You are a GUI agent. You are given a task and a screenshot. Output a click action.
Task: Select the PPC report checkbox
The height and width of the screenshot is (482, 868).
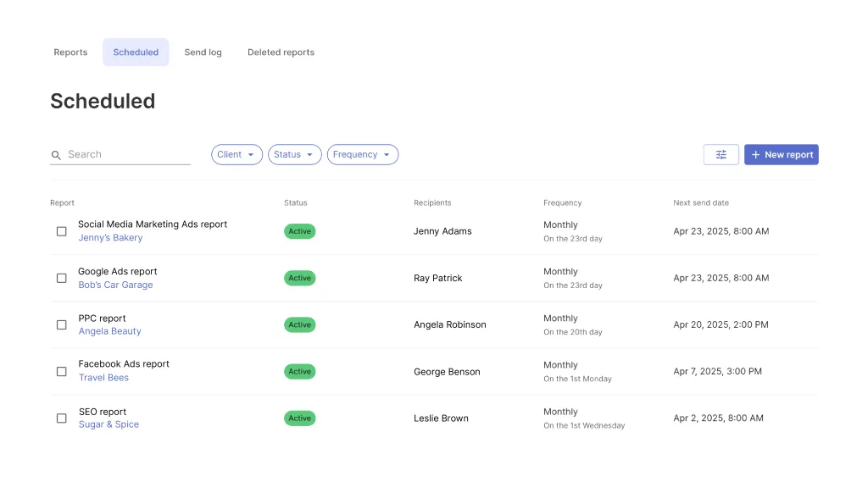pos(61,324)
